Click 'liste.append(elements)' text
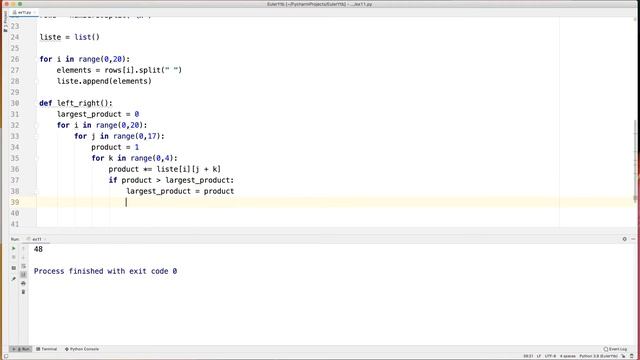 click(104, 81)
